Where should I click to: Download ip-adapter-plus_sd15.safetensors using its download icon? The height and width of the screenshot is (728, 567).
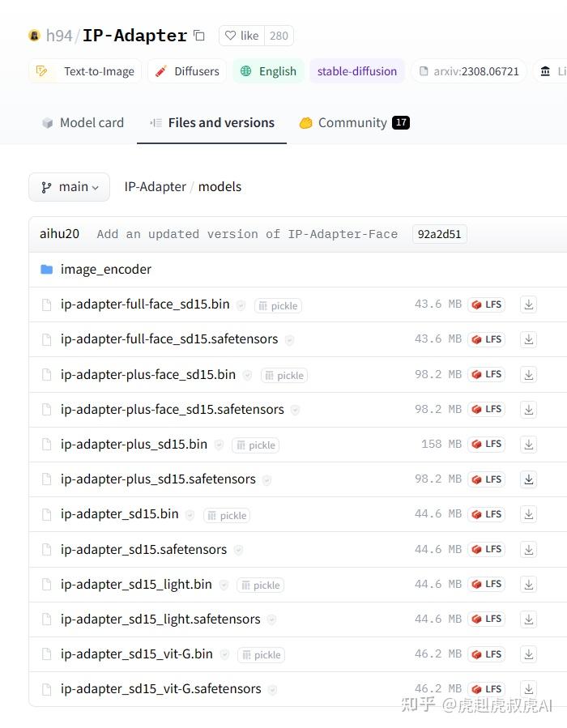[528, 479]
